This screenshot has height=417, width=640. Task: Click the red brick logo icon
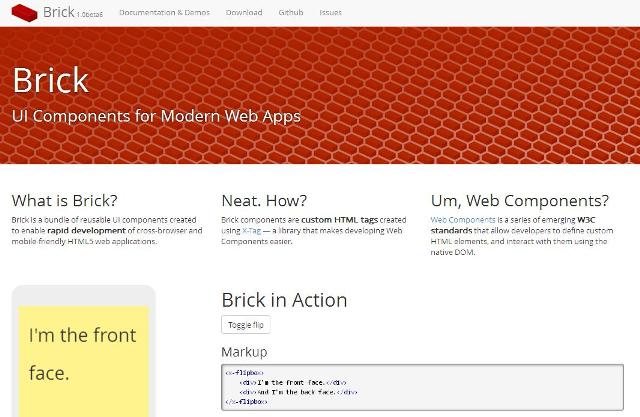[22, 13]
